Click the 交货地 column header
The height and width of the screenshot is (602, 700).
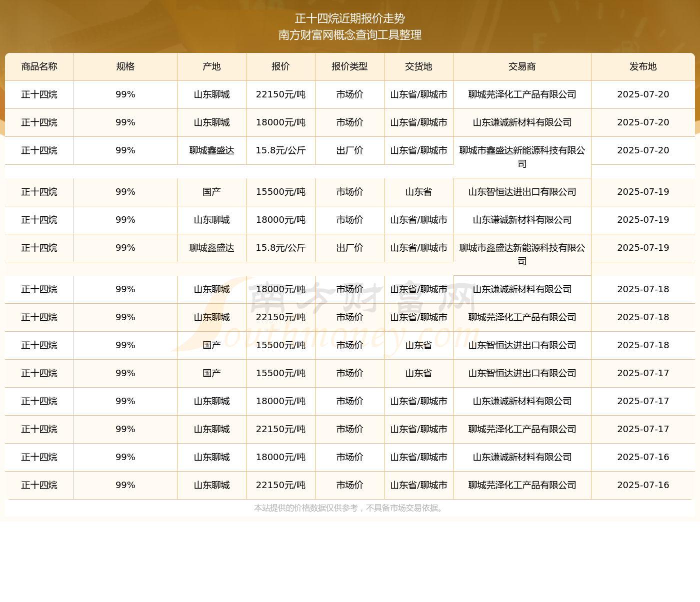419,66
